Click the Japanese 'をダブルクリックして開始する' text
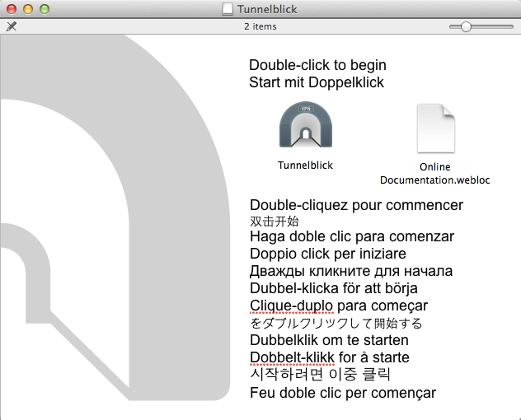Viewport: 521px width, 420px height. tap(336, 323)
